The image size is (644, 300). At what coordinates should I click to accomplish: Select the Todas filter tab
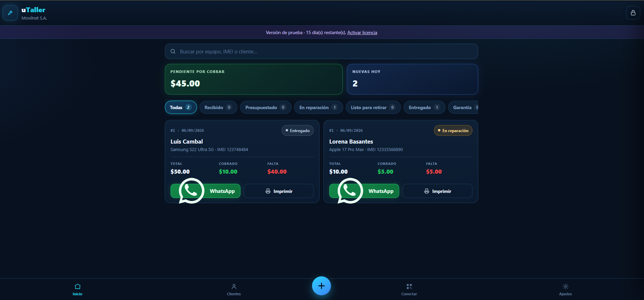click(x=181, y=107)
